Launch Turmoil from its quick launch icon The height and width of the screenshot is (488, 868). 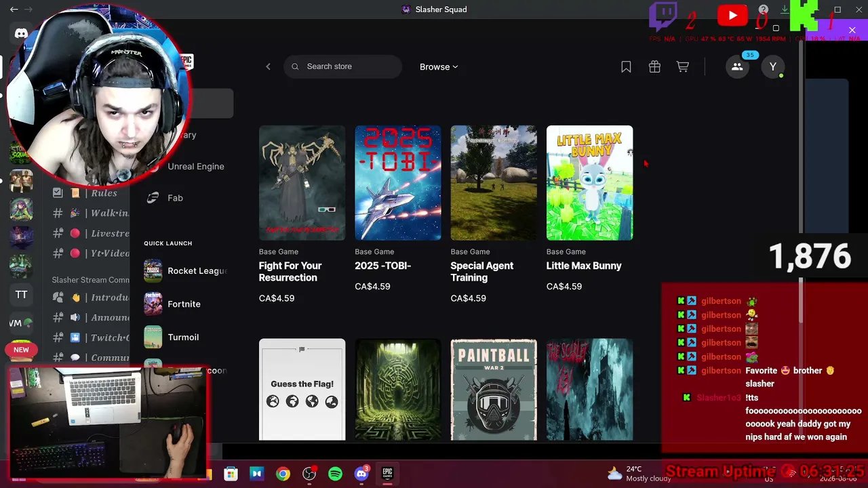tap(153, 337)
